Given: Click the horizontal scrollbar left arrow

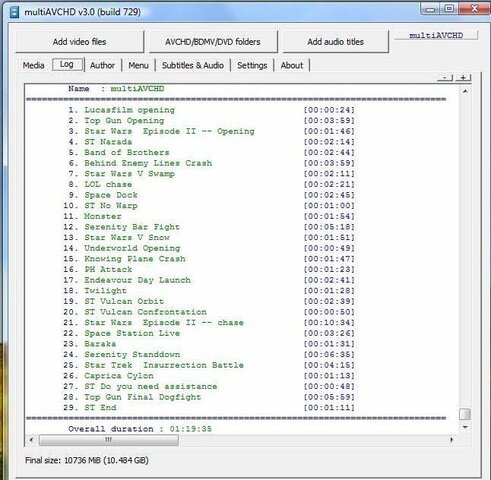Looking at the screenshot, I should pos(32,440).
